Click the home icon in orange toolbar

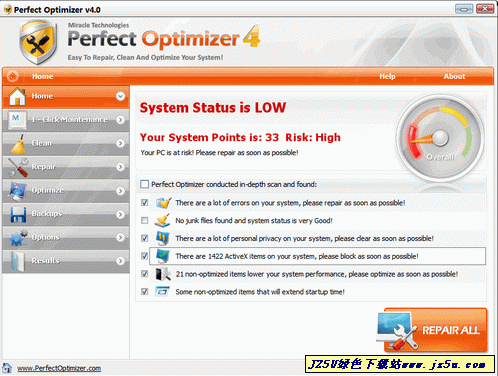pyautogui.click(x=13, y=76)
